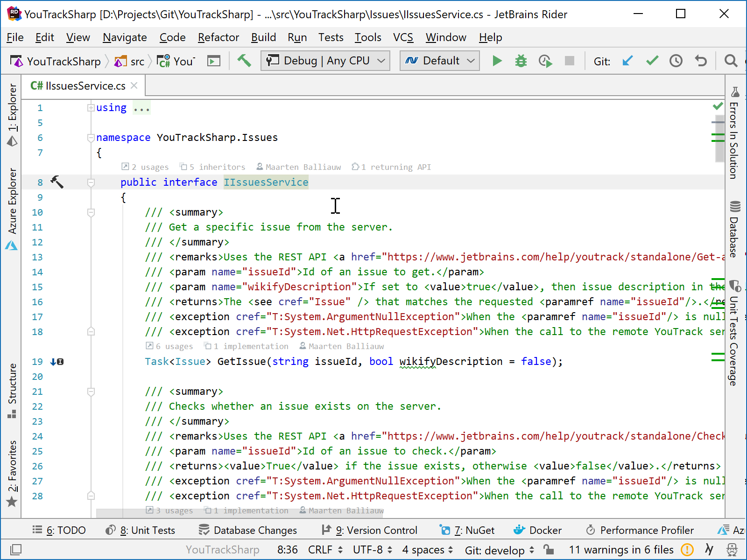Click the hammer gutter icon on line 8
747x560 pixels.
coord(56,182)
